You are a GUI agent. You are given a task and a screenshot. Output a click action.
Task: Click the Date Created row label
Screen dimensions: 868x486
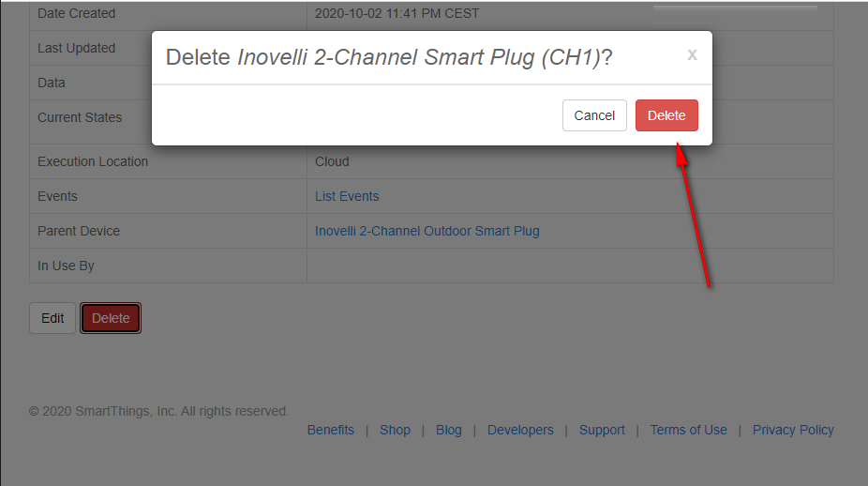(x=76, y=13)
